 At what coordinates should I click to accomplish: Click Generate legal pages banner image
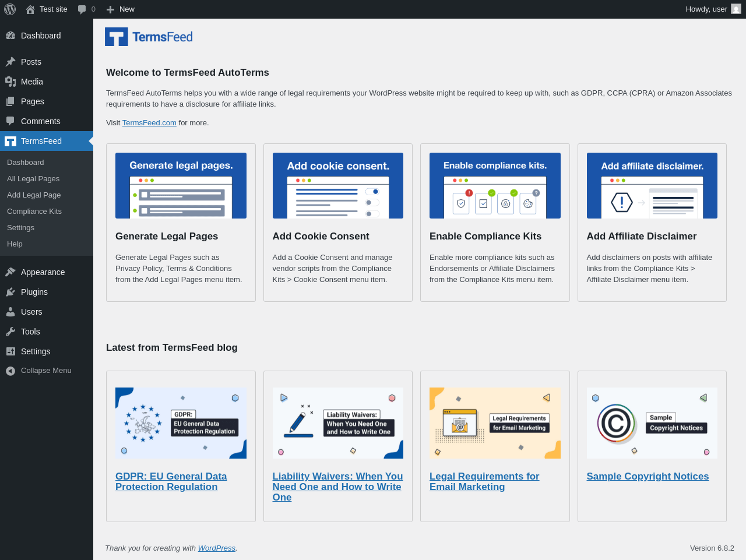[x=181, y=186]
